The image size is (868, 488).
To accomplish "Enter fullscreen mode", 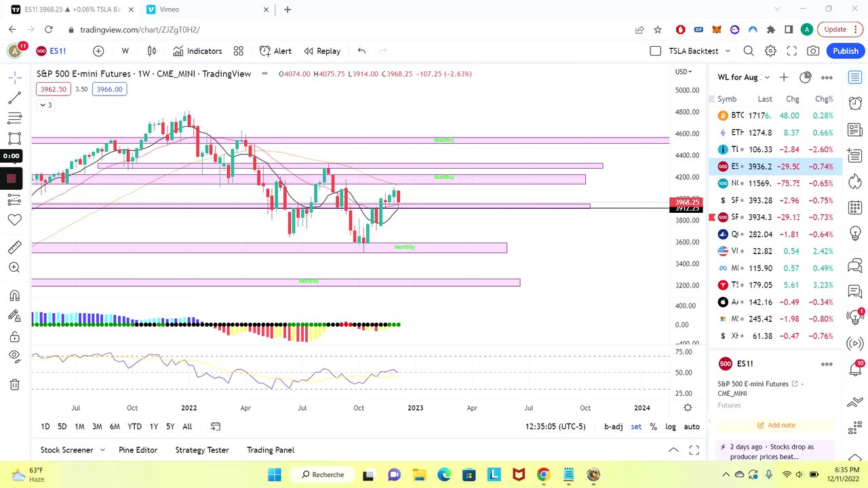I will (x=791, y=51).
